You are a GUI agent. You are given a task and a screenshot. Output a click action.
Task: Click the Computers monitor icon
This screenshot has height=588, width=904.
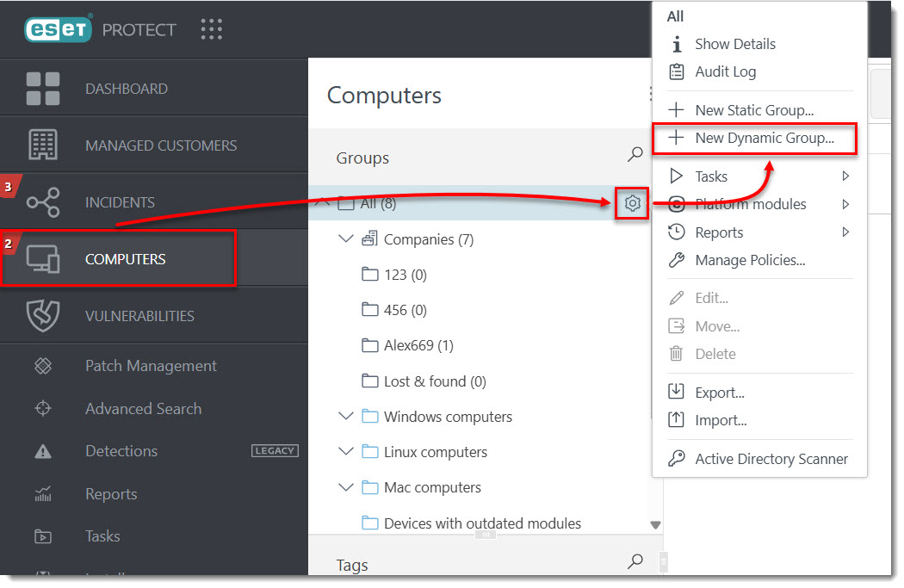[43, 259]
